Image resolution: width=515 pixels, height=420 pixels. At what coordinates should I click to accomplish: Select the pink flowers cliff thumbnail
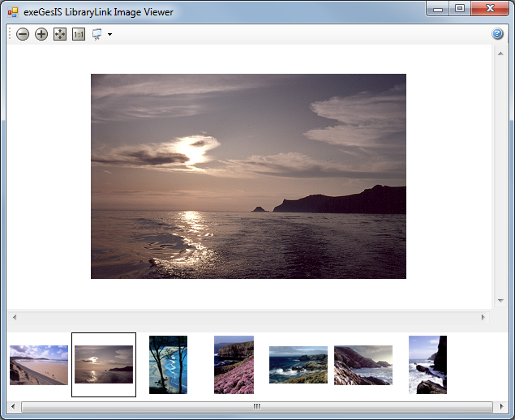[234, 365]
